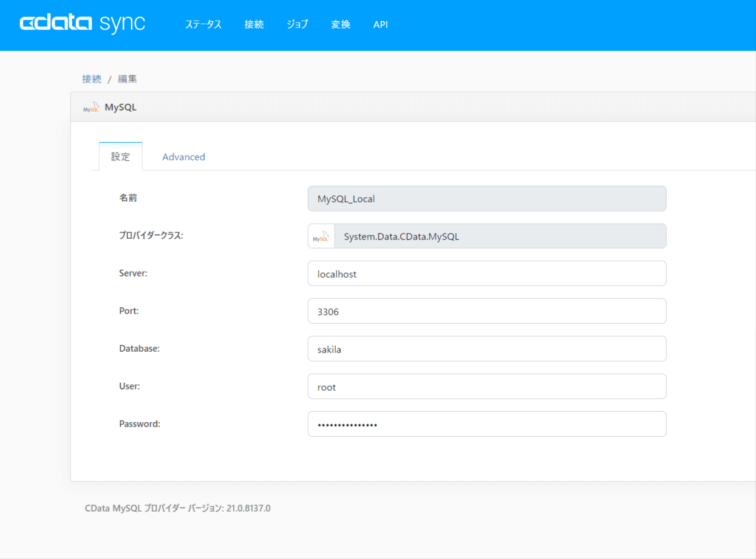The image size is (756, 559).
Task: Click the 接続 breadcrumb link
Action: point(92,79)
